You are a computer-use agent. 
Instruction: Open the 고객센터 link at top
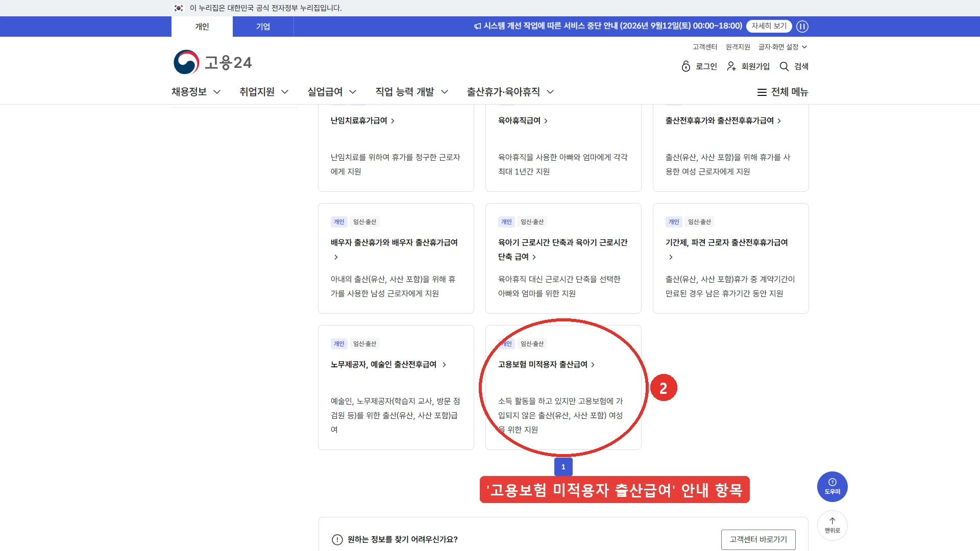(705, 47)
